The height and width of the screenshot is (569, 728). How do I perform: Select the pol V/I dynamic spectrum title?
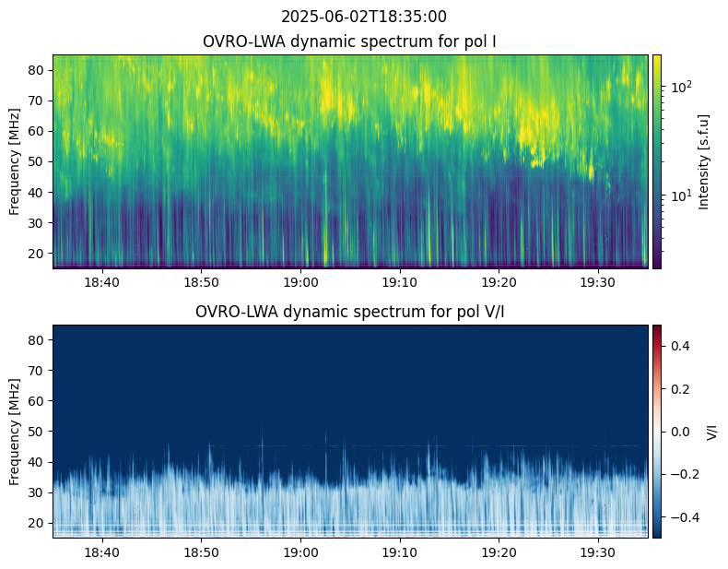(x=350, y=312)
